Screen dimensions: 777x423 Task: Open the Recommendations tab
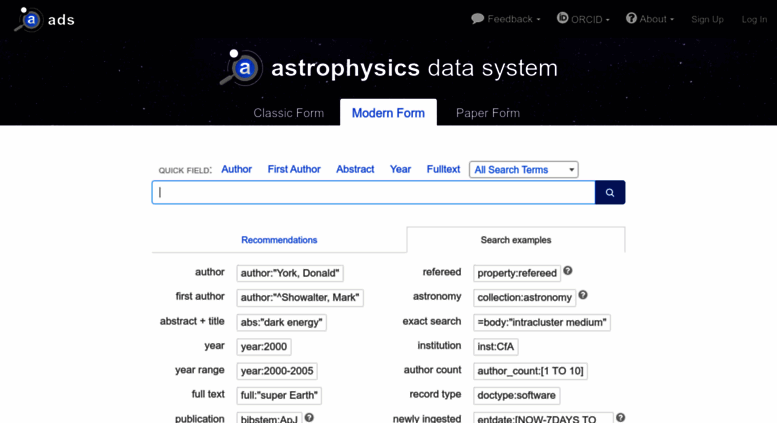(279, 240)
